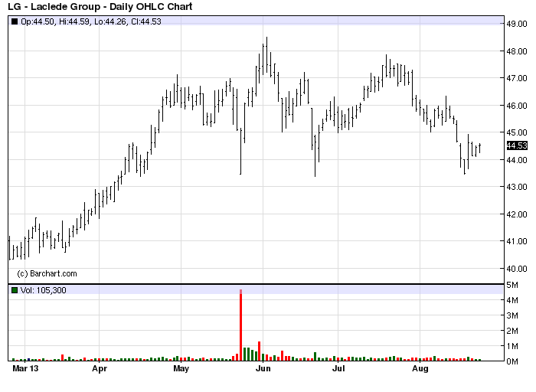Click the 1M volume axis label

pos(512,346)
